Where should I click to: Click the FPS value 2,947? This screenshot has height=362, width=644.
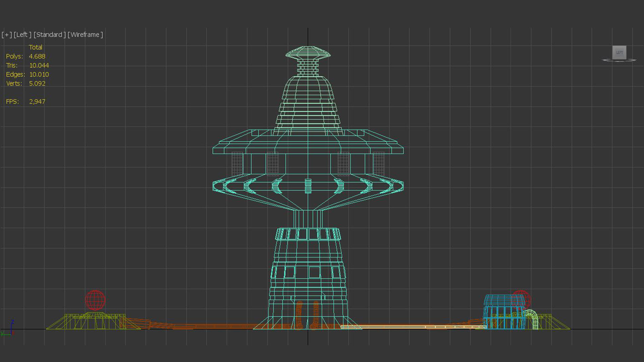[37, 102]
